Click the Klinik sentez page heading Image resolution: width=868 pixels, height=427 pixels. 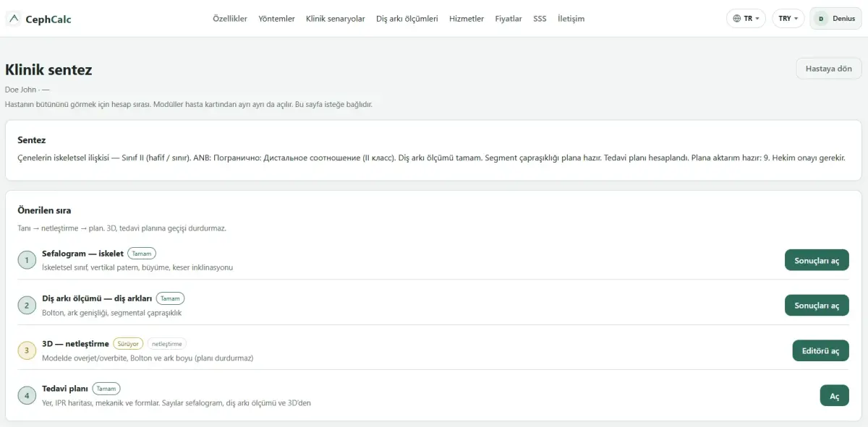[x=48, y=70]
